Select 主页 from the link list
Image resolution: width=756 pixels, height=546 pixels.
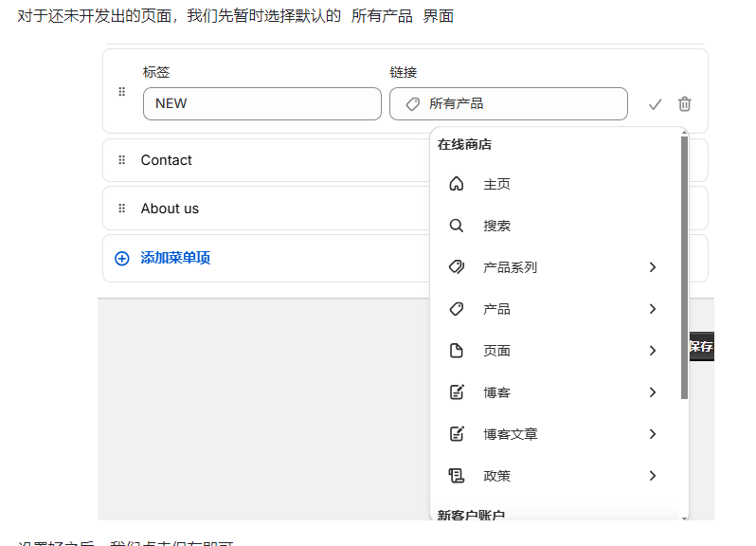pyautogui.click(x=554, y=184)
